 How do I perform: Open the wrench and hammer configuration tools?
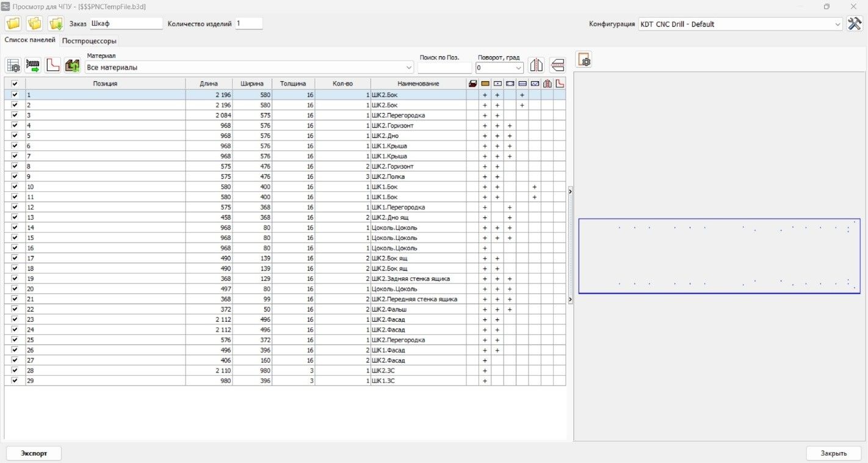[855, 24]
